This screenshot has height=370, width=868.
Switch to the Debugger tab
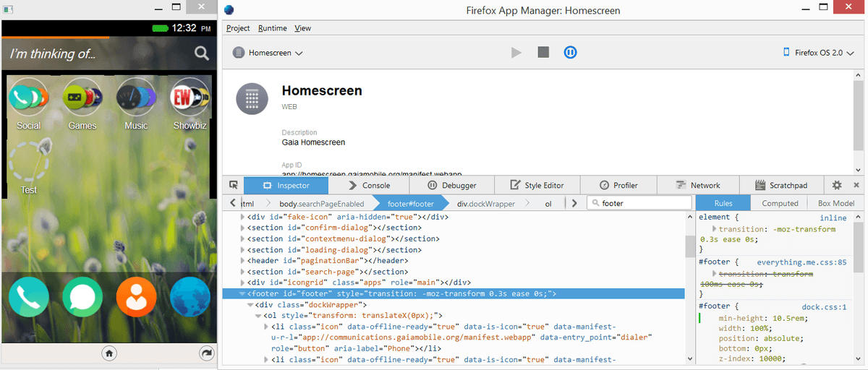[453, 185]
